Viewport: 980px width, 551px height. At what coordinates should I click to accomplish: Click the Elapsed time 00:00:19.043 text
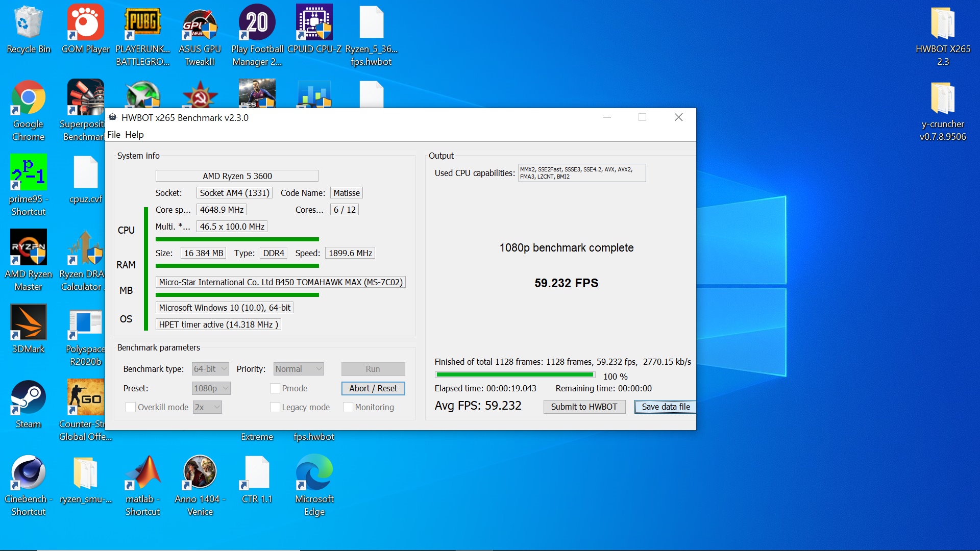click(485, 388)
